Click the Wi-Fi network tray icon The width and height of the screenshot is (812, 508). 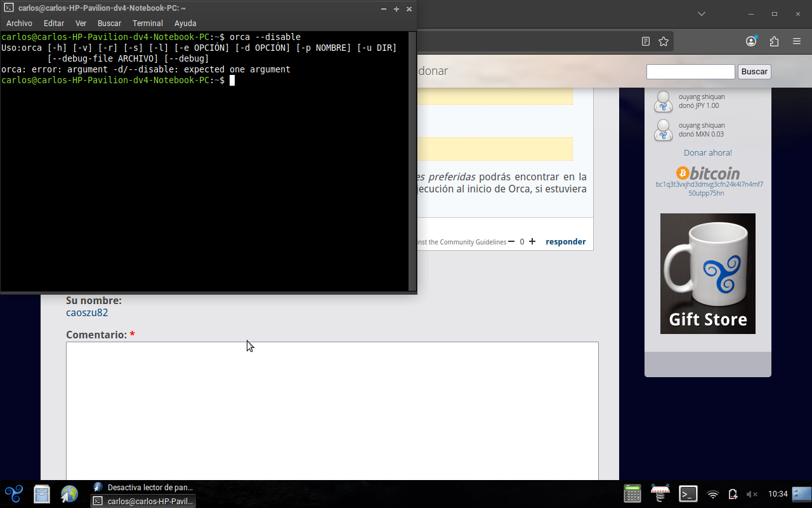pos(713,494)
